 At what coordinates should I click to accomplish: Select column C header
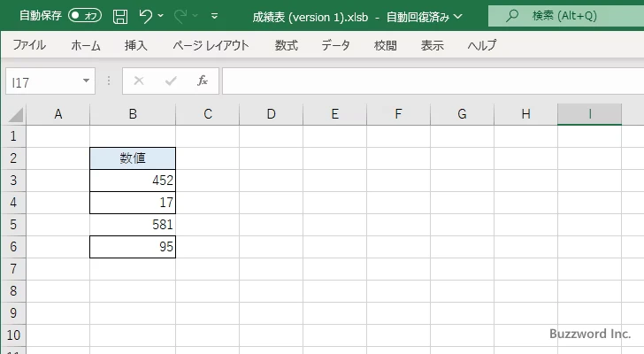coord(207,114)
